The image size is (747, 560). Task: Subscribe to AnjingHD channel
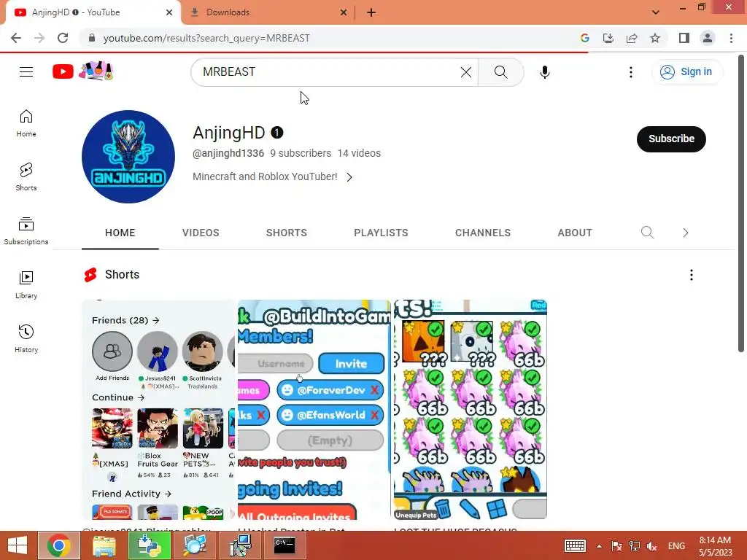click(x=671, y=139)
